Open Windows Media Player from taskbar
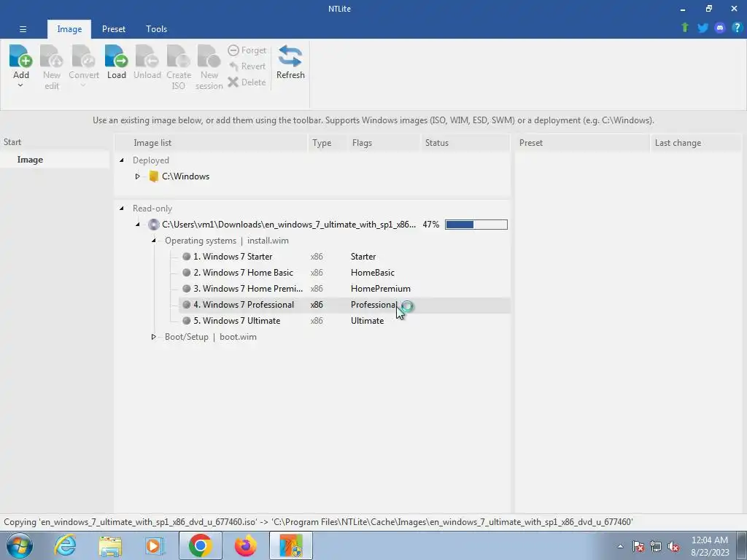Screen dimensions: 747x560 [x=155, y=545]
